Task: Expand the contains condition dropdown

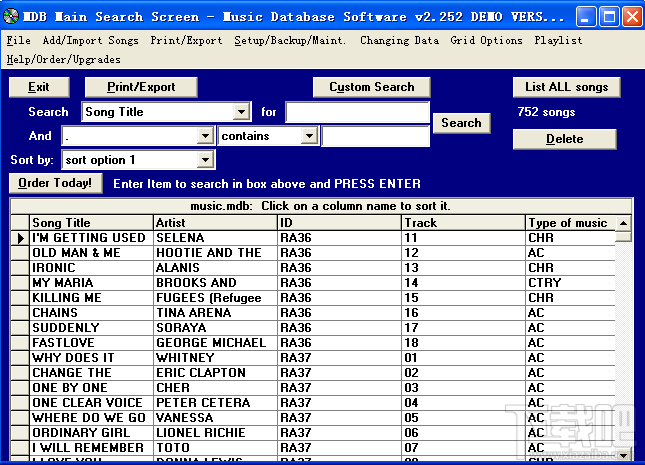Action: (x=309, y=136)
